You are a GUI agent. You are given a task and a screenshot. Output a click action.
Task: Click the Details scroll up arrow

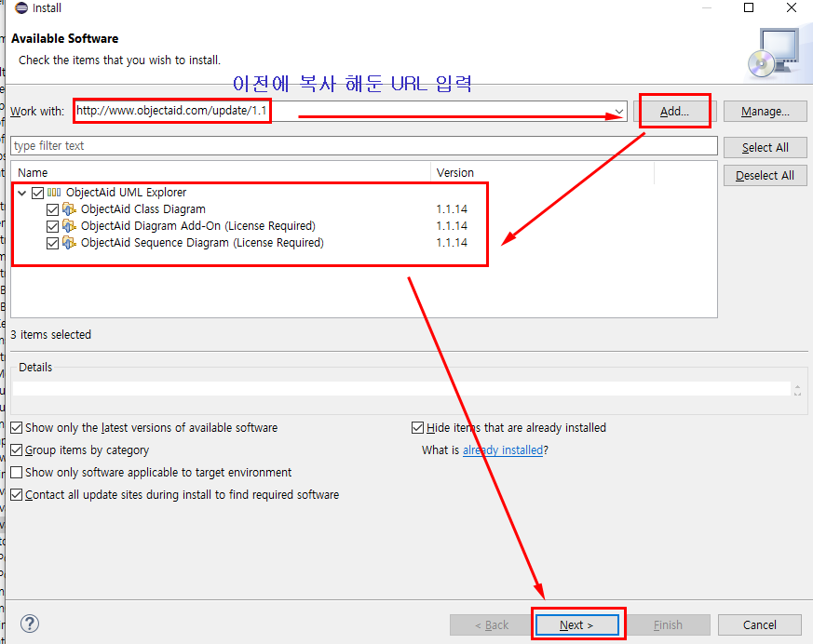coord(797,385)
